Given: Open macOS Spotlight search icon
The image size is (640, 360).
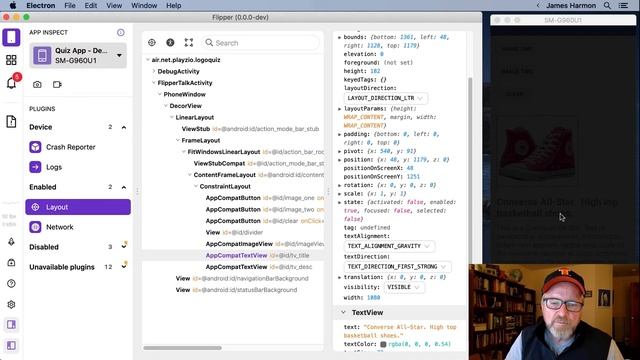Looking at the screenshot, I should tap(607, 6).
